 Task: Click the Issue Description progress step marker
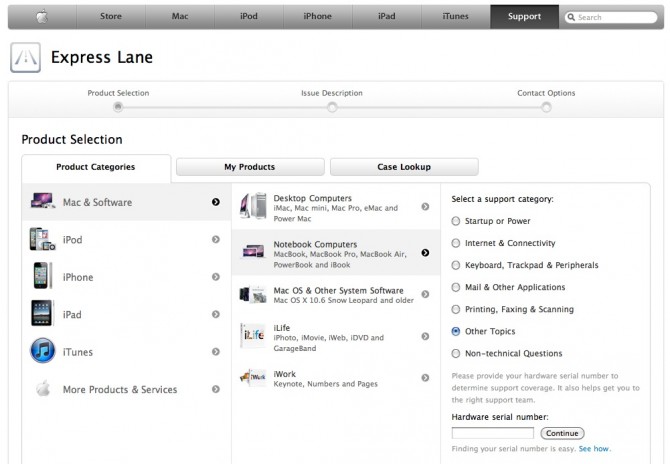pyautogui.click(x=332, y=108)
